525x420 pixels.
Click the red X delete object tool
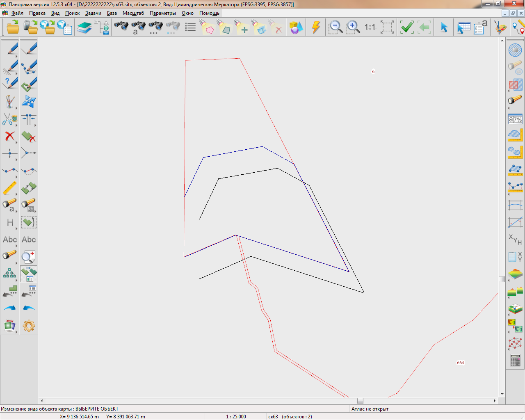tap(10, 136)
